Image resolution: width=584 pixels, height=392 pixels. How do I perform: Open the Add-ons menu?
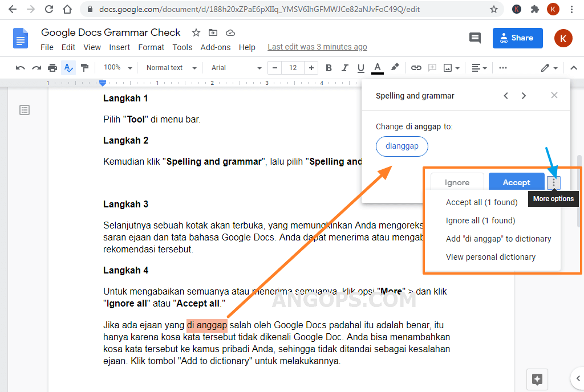(x=216, y=47)
